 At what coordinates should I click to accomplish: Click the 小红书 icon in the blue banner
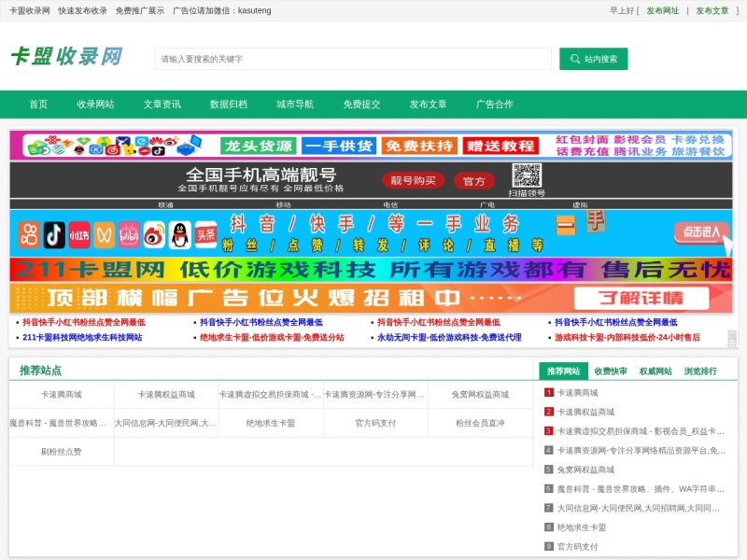click(79, 235)
